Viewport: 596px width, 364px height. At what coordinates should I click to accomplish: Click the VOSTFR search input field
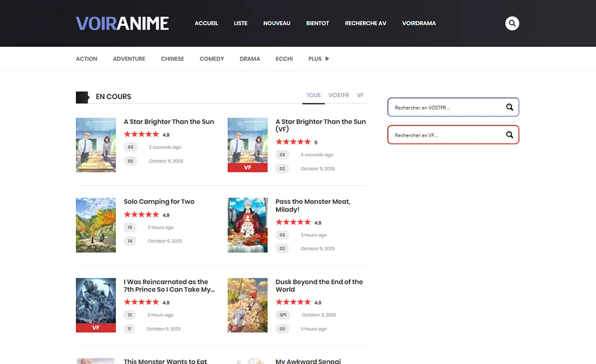(x=450, y=107)
